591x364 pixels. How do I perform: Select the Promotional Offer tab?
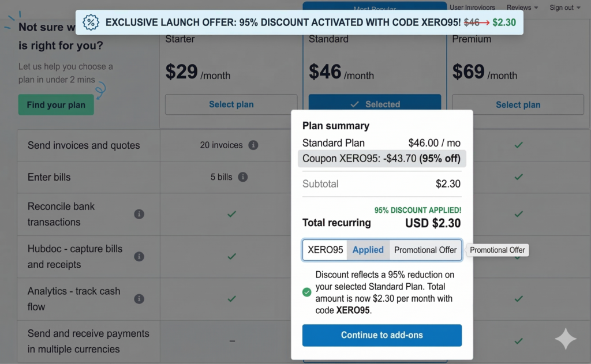point(425,250)
